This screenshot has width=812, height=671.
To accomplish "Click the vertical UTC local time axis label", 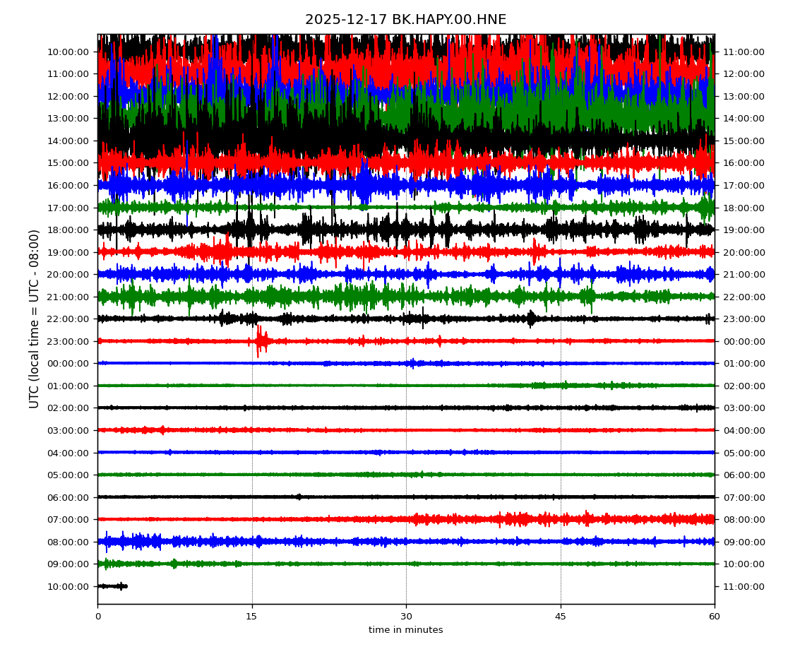I will coord(35,319).
